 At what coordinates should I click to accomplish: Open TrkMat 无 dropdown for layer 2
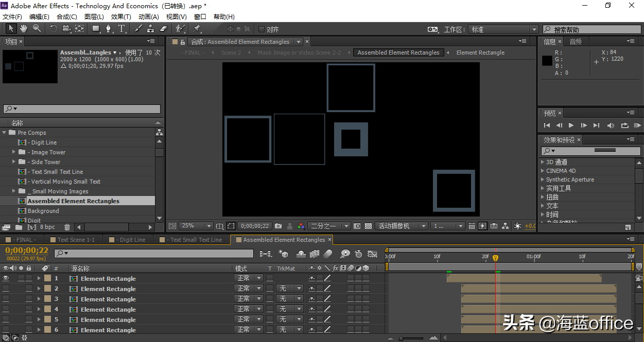pos(290,289)
